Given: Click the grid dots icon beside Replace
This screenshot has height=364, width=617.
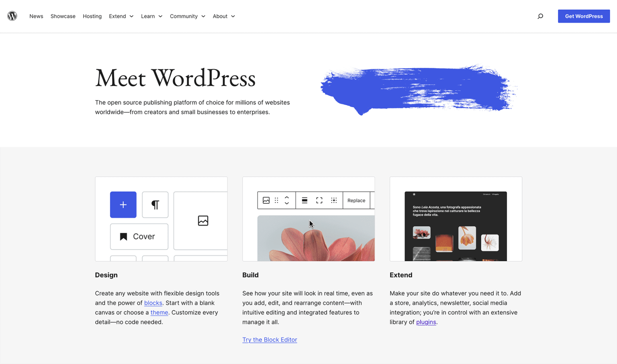Looking at the screenshot, I should click(x=334, y=200).
